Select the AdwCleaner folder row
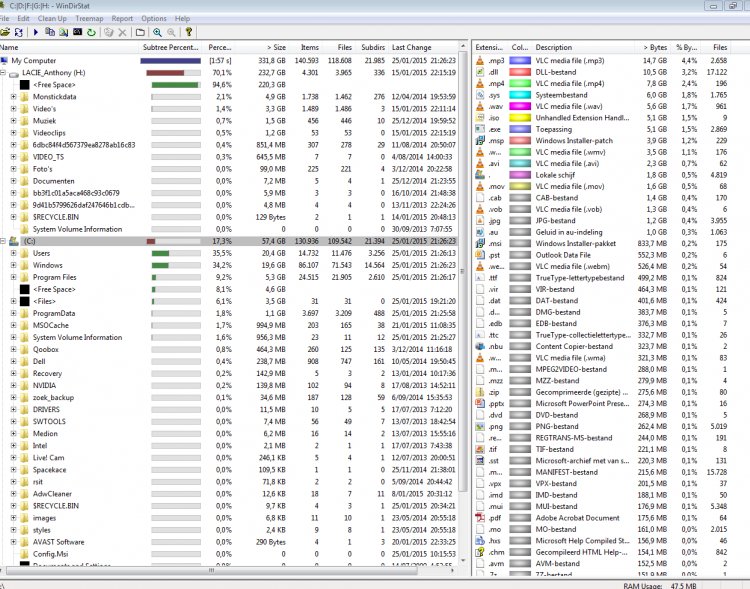Screen dimensions: 750x589 (229, 494)
